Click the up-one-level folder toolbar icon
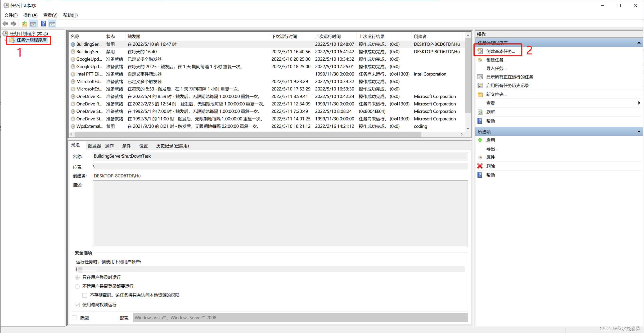Image resolution: width=644 pixels, height=333 pixels. [24, 24]
